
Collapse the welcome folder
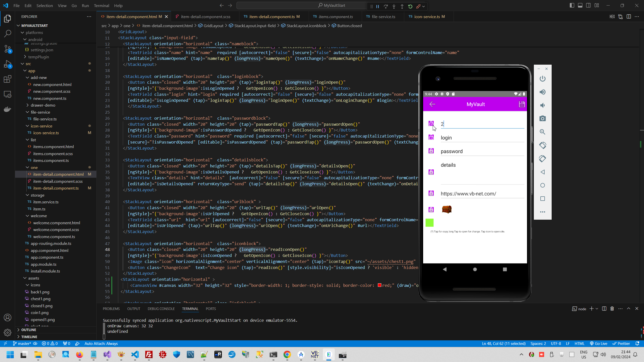(38, 216)
